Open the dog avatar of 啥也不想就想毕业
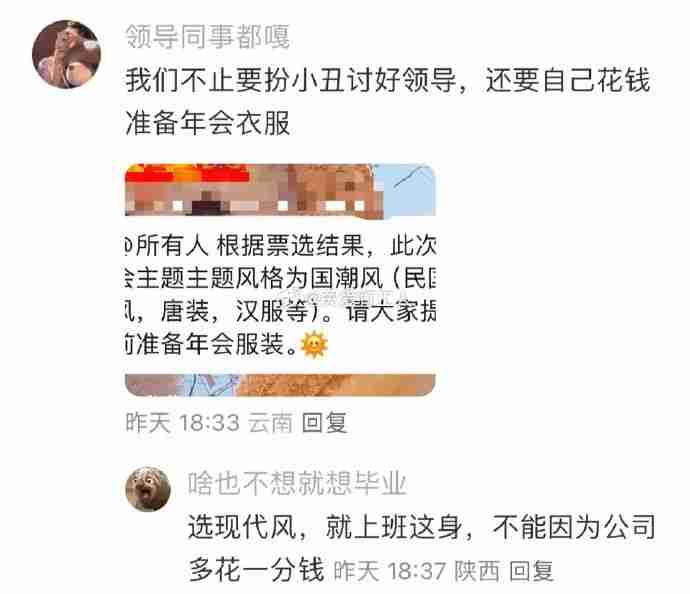690x594 pixels. tap(148, 489)
